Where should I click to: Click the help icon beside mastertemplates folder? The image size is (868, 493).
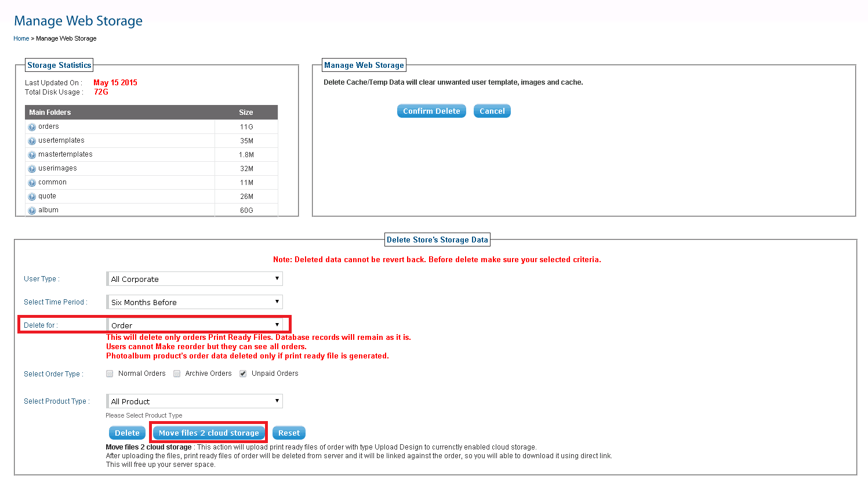coord(32,155)
